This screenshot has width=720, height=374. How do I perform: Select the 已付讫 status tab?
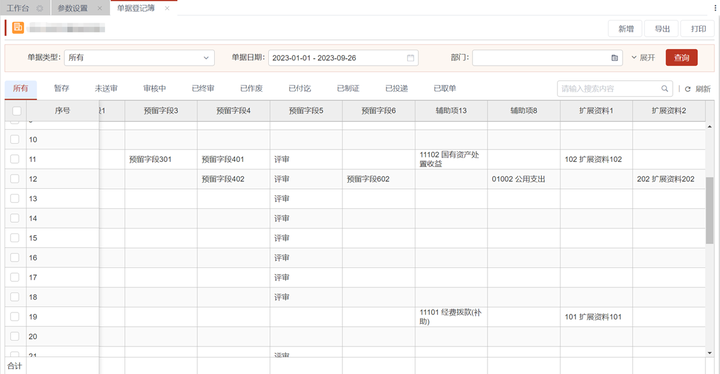click(300, 89)
